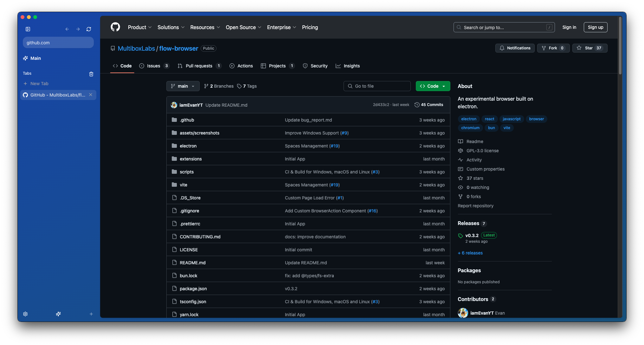This screenshot has width=644, height=345.
Task: Go to GitHub home via logo
Action: click(x=115, y=27)
